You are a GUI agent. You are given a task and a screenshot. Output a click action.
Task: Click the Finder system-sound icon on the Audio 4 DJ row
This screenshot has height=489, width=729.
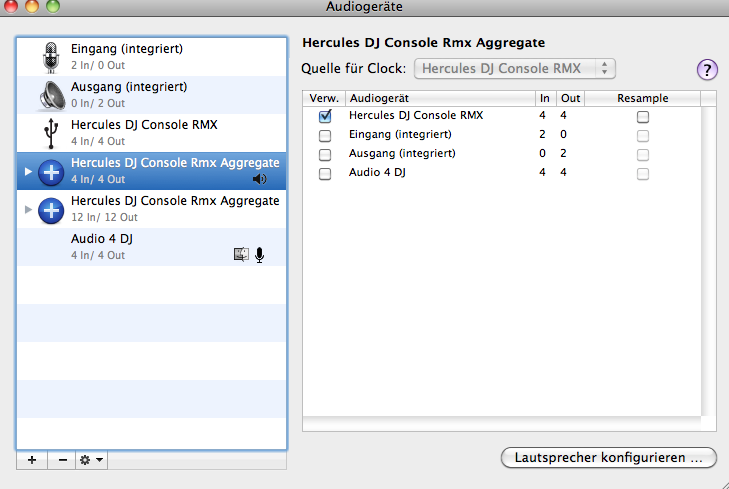241,254
